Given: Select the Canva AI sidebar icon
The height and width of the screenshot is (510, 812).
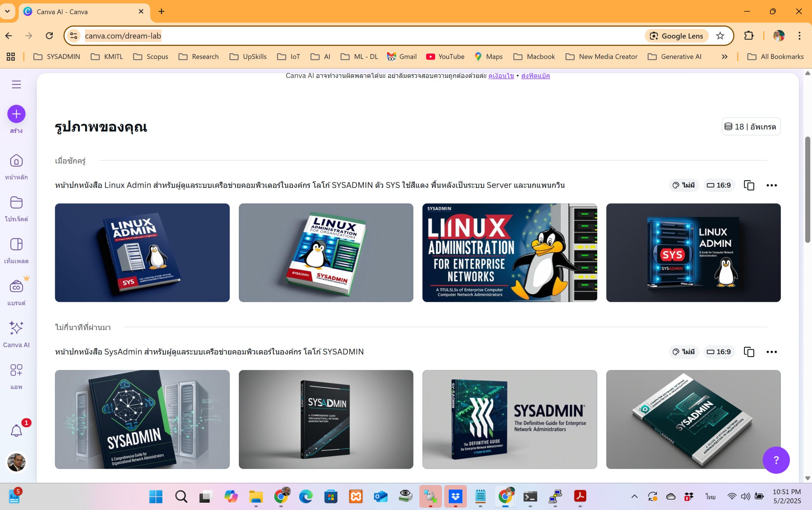Looking at the screenshot, I should [16, 328].
